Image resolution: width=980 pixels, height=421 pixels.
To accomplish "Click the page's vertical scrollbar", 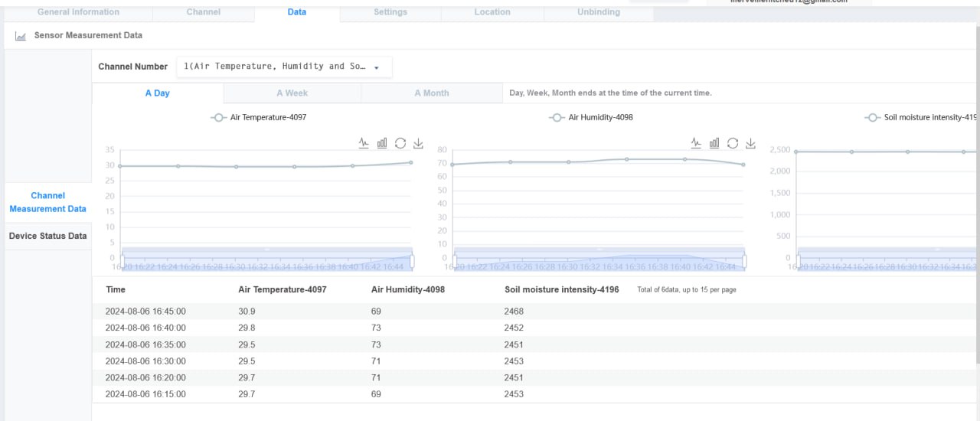I will click(976, 191).
